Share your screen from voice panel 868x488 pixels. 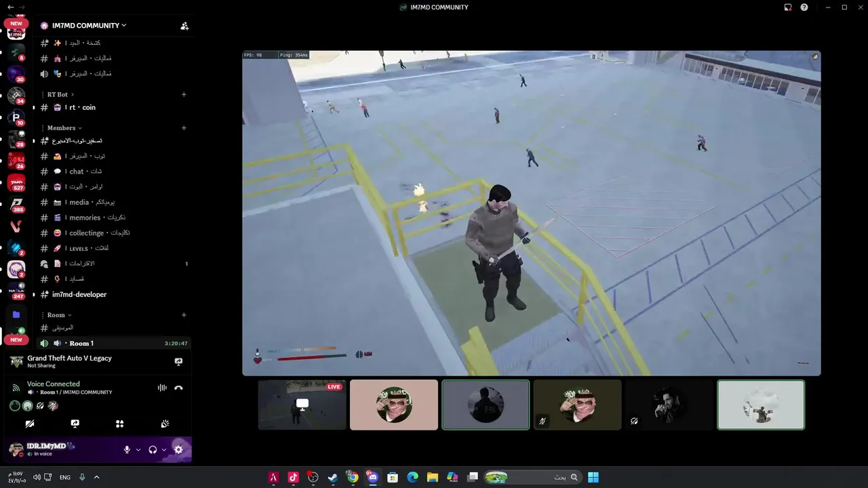(75, 424)
